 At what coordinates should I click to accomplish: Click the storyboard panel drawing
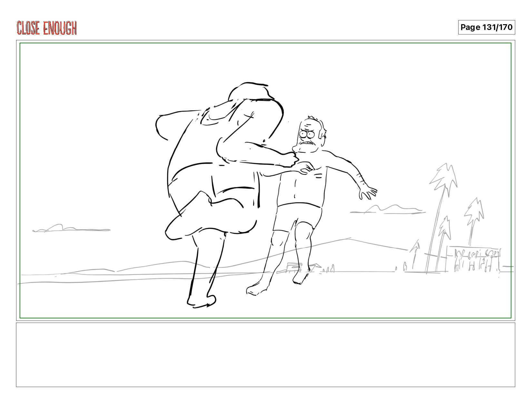[x=266, y=181]
